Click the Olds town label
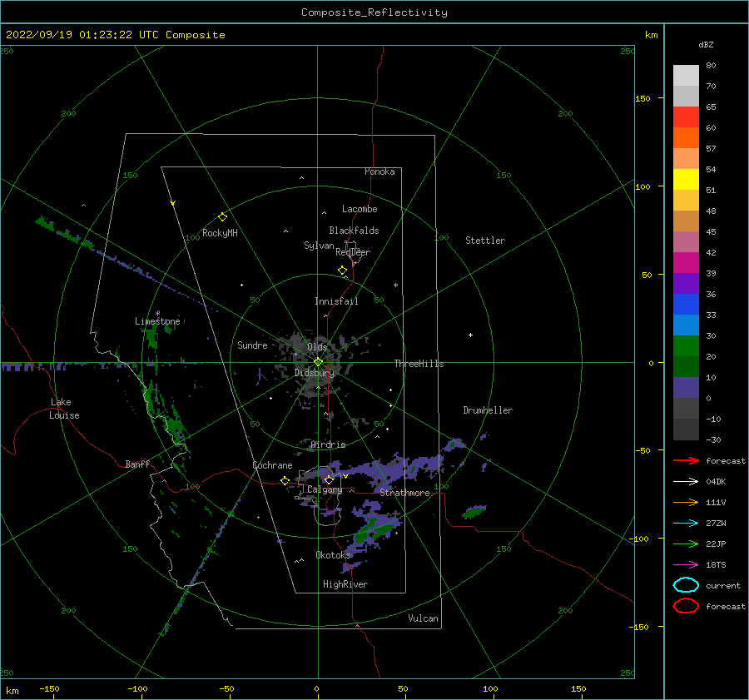Image resolution: width=749 pixels, height=700 pixels. (317, 347)
